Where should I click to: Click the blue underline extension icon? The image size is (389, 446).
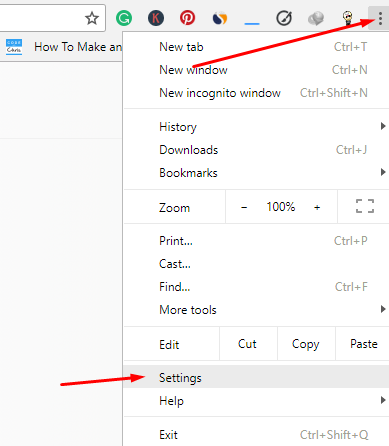pyautogui.click(x=252, y=23)
